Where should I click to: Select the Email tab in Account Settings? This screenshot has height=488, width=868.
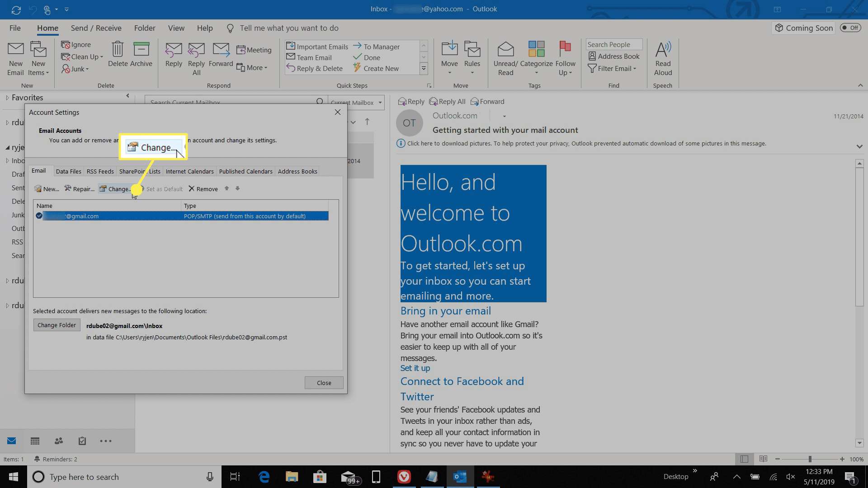point(39,171)
